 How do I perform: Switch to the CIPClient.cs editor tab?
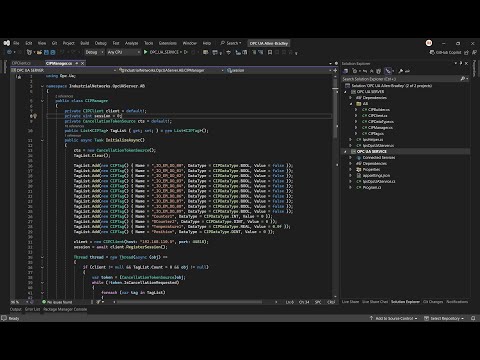[21, 63]
